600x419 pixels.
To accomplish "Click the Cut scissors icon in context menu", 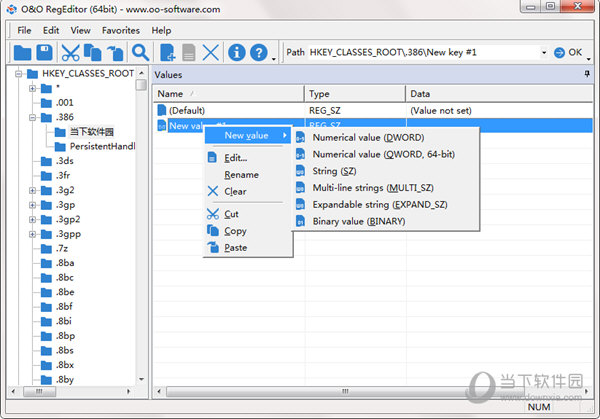I will (213, 214).
